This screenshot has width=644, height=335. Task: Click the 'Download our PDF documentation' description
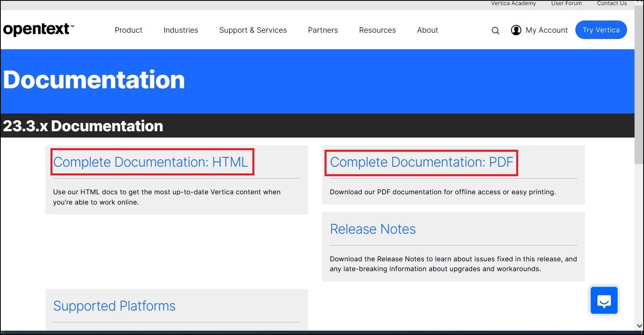[x=443, y=192]
